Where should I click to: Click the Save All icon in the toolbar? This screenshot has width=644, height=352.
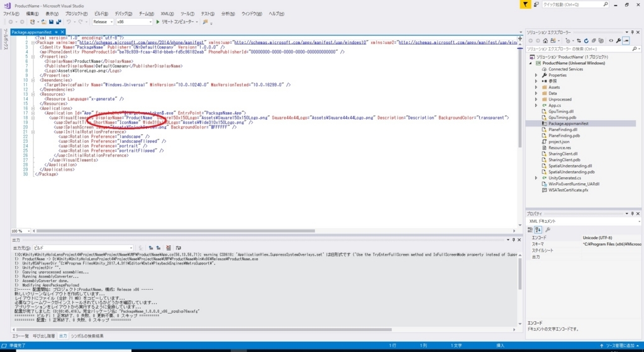point(58,22)
